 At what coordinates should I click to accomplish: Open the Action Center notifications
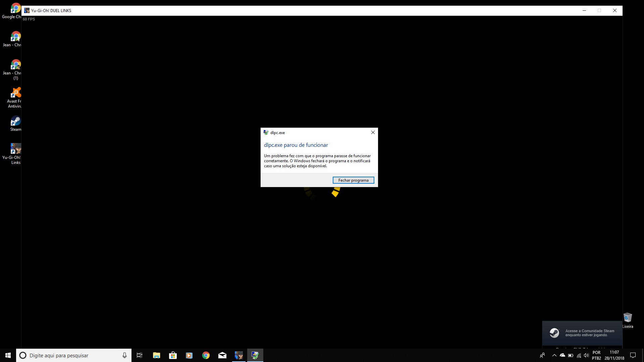(633, 355)
